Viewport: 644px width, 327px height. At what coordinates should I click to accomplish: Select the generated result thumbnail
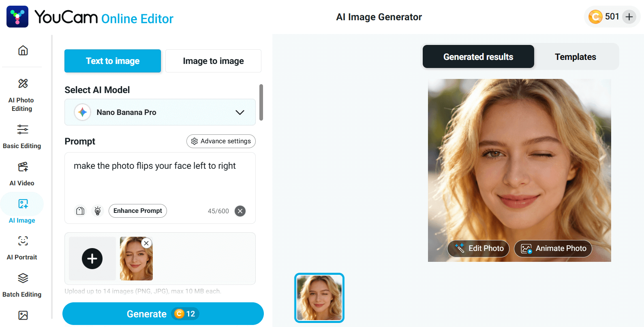click(319, 298)
